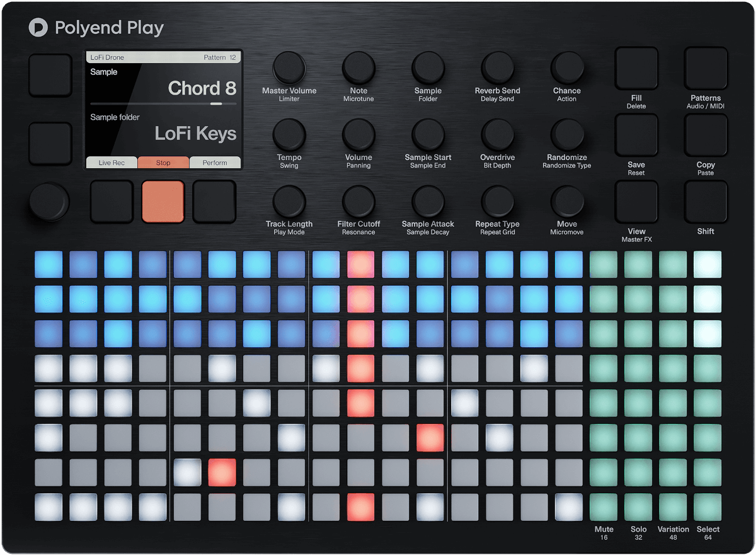756x555 pixels.
Task: Adjust the Filter Cutoff knob
Action: point(358,201)
